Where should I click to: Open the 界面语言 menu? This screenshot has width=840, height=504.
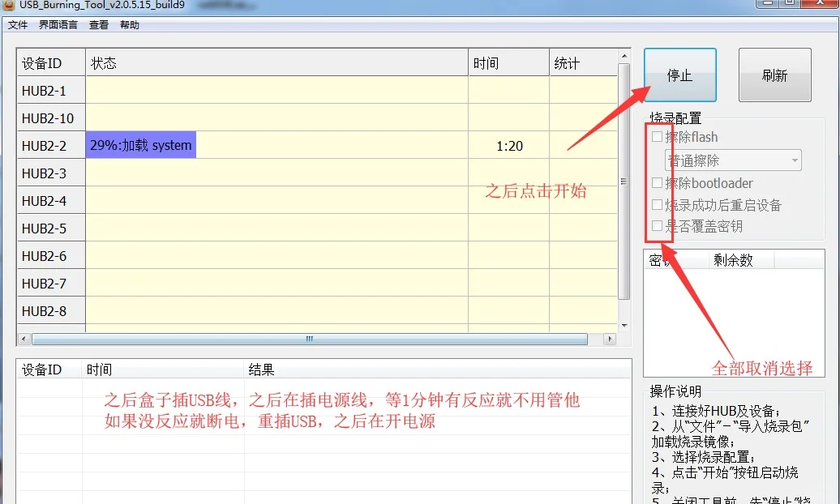(58, 25)
